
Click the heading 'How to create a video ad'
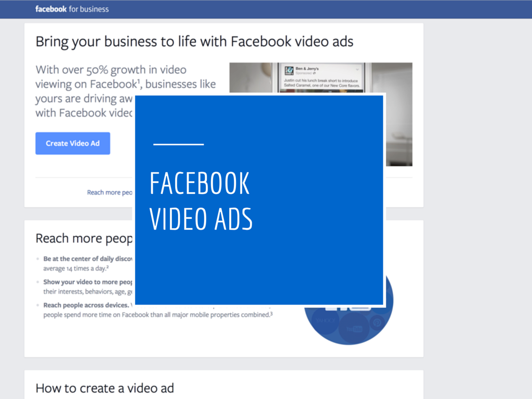tap(104, 388)
